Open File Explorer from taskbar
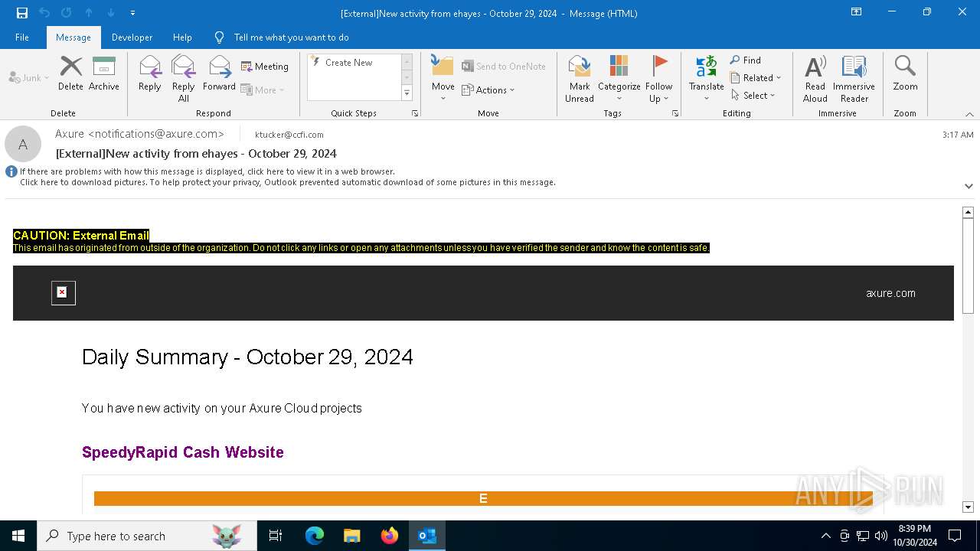The height and width of the screenshot is (551, 980). pyautogui.click(x=352, y=536)
